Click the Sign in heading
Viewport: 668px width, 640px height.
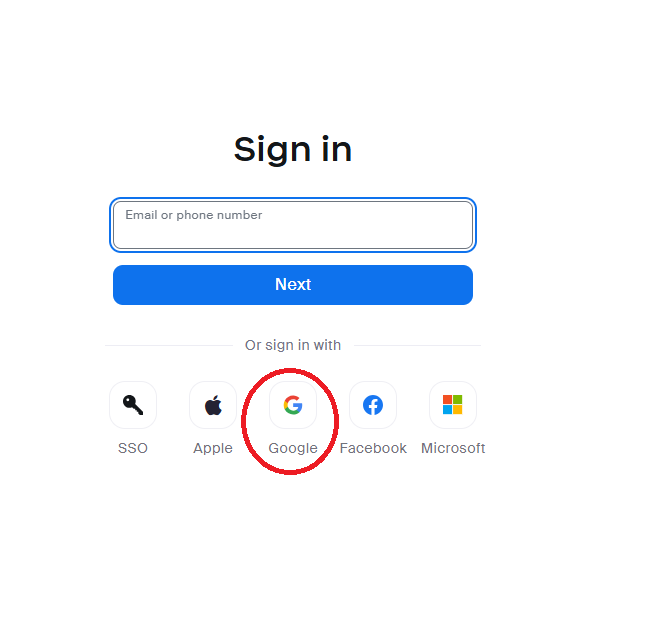[x=293, y=149]
